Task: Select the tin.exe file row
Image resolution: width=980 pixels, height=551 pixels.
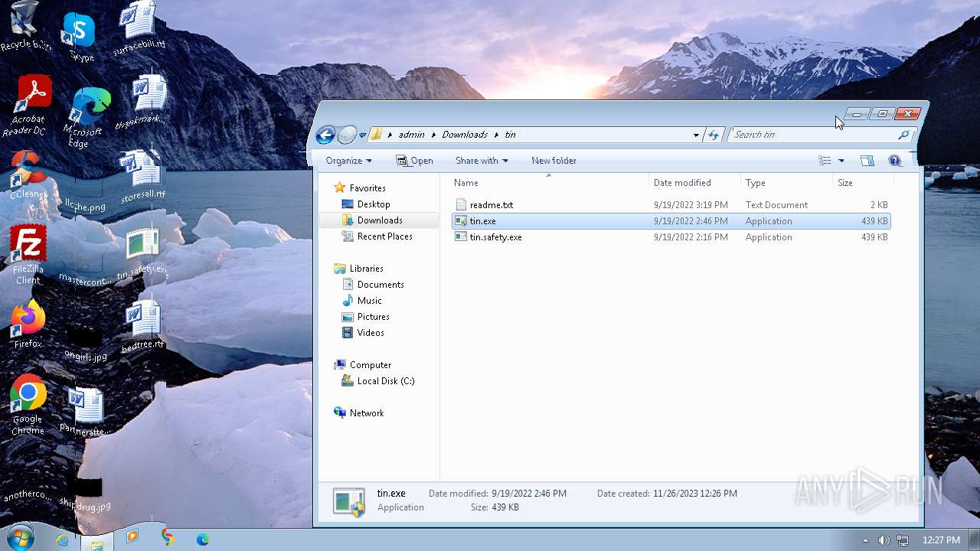Action: click(671, 221)
